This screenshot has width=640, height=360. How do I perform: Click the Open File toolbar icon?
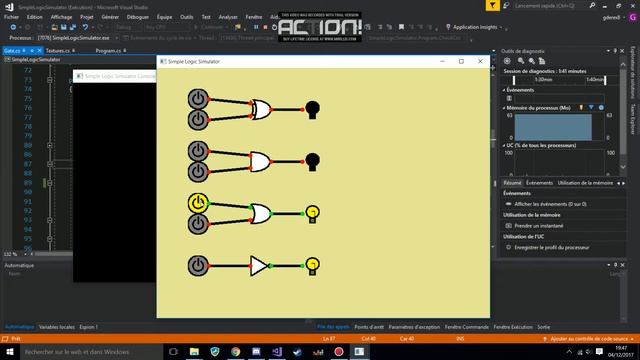tap(54, 27)
